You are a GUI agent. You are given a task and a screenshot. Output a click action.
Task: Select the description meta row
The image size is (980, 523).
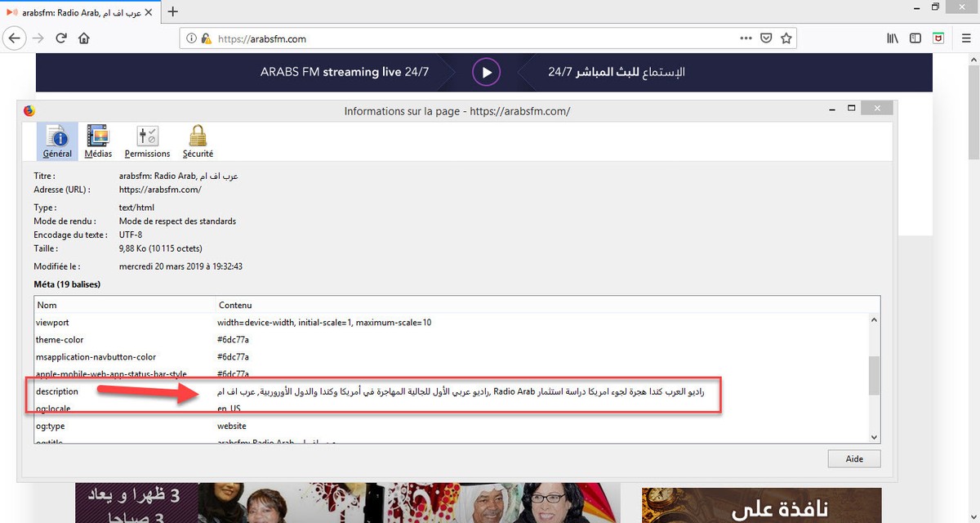pyautogui.click(x=451, y=391)
